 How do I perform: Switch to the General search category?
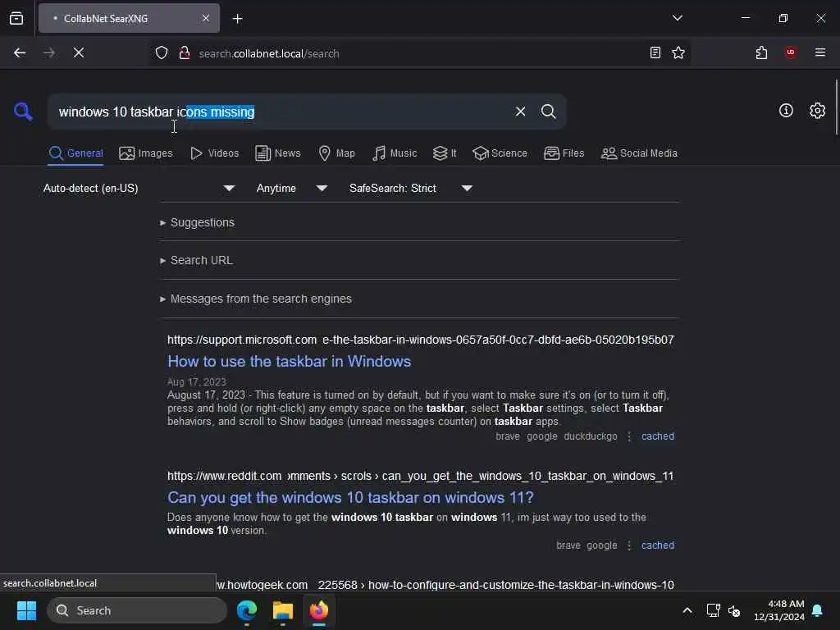tap(75, 153)
